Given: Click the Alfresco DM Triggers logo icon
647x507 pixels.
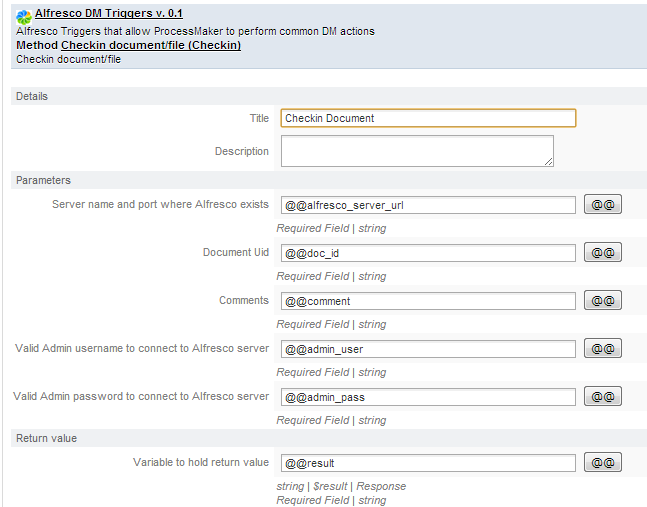Looking at the screenshot, I should pyautogui.click(x=24, y=16).
